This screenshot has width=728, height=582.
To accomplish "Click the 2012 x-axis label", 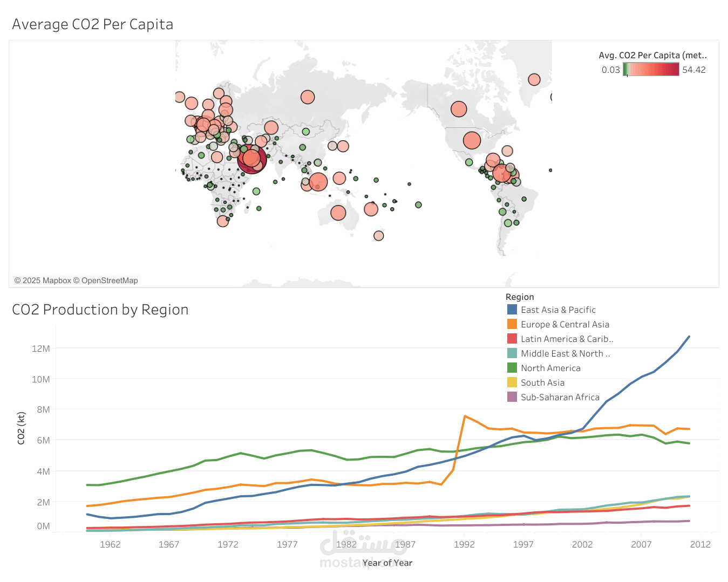I will [x=700, y=544].
